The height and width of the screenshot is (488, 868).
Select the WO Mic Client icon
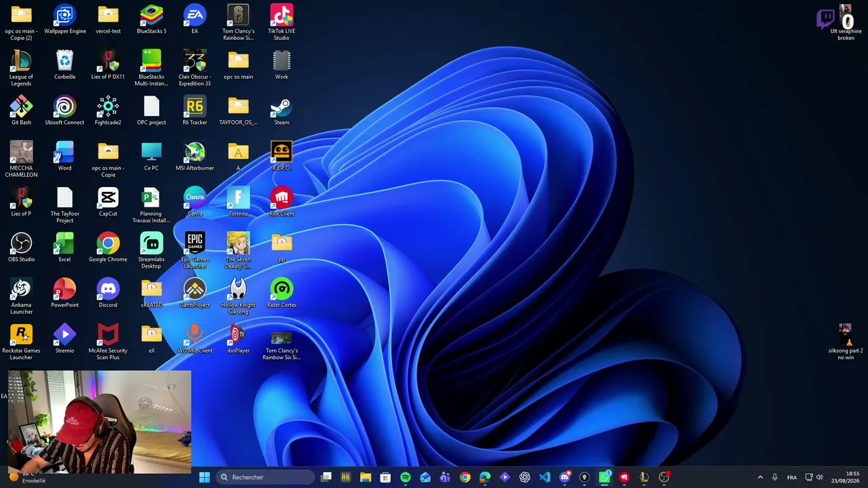pyautogui.click(x=195, y=339)
